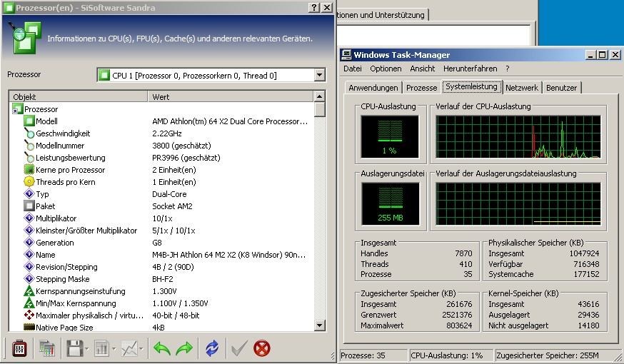
Task: Click the CPU-Auslastung 1 % gauge
Action: click(x=390, y=137)
